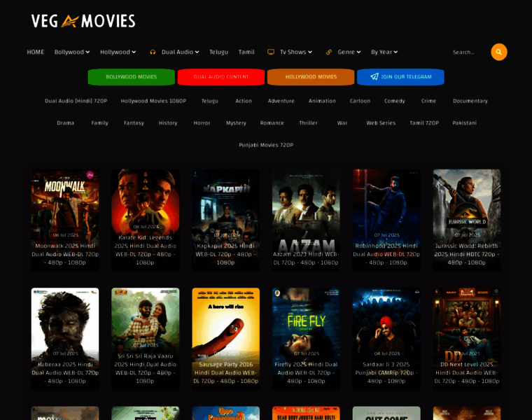This screenshot has height=420, width=532.
Task: Go to HOME in the navigation
Action: click(x=36, y=52)
